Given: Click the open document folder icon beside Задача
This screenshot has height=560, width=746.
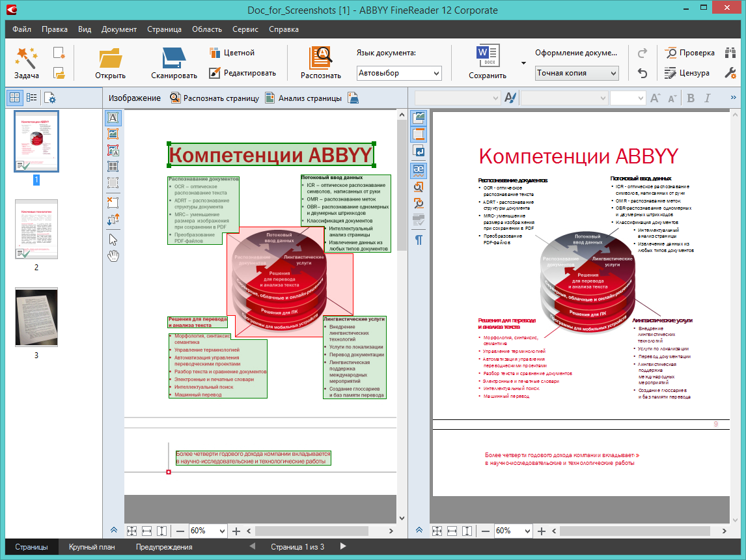Looking at the screenshot, I should [x=59, y=74].
